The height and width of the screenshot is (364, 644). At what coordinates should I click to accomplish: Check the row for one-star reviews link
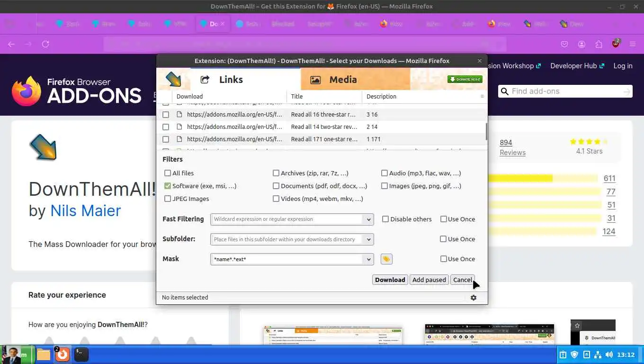point(166,139)
